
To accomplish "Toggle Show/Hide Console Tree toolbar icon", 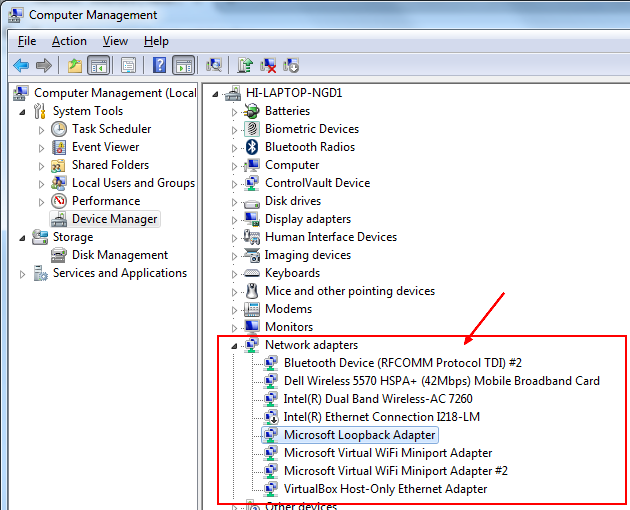I will (98, 65).
